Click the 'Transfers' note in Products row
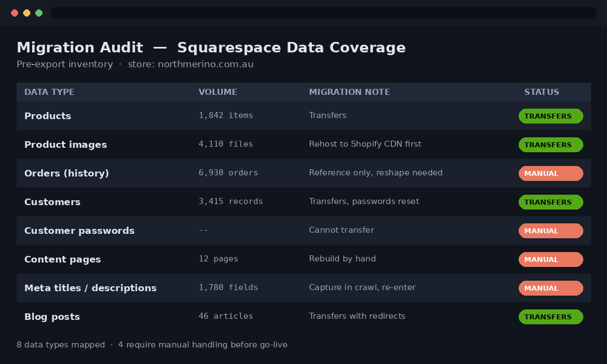The height and width of the screenshot is (364, 607). pyautogui.click(x=327, y=115)
